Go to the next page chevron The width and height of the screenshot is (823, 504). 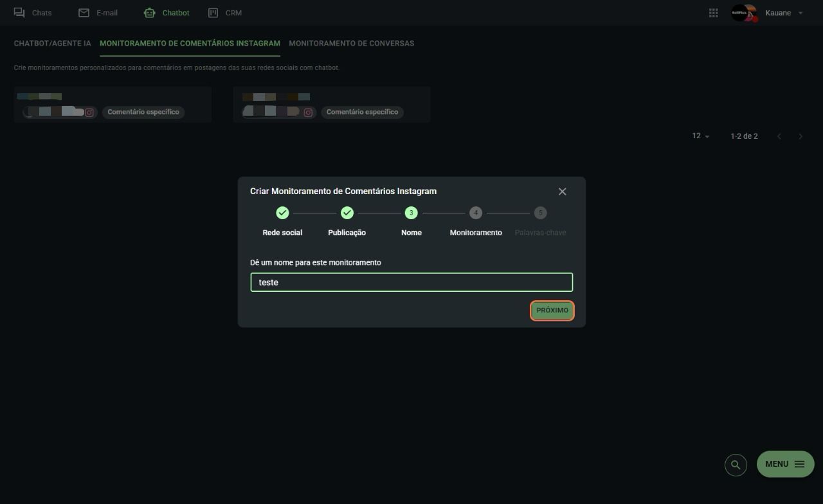click(800, 136)
